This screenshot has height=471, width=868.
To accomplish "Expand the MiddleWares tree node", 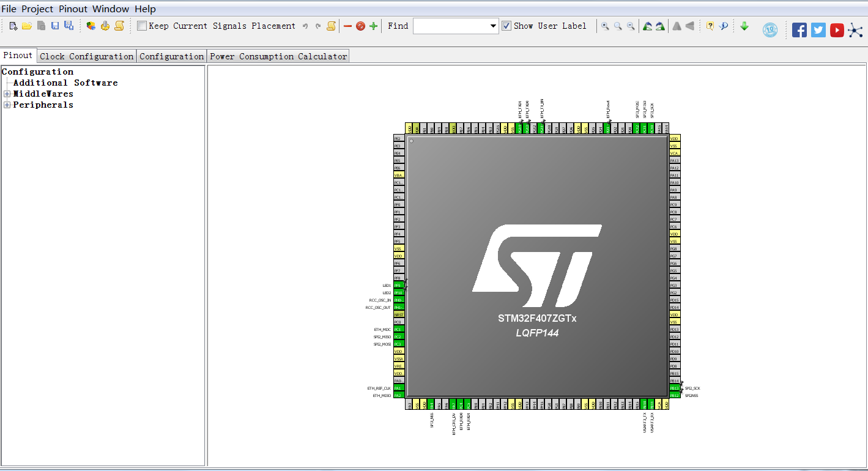I will 6,94.
